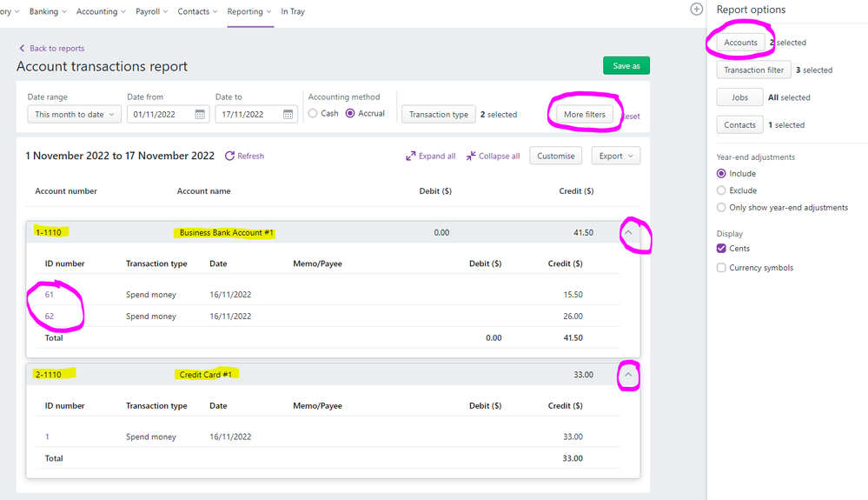Open the Date to calendar picker icon
Image resolution: width=868 pixels, height=500 pixels.
click(288, 114)
